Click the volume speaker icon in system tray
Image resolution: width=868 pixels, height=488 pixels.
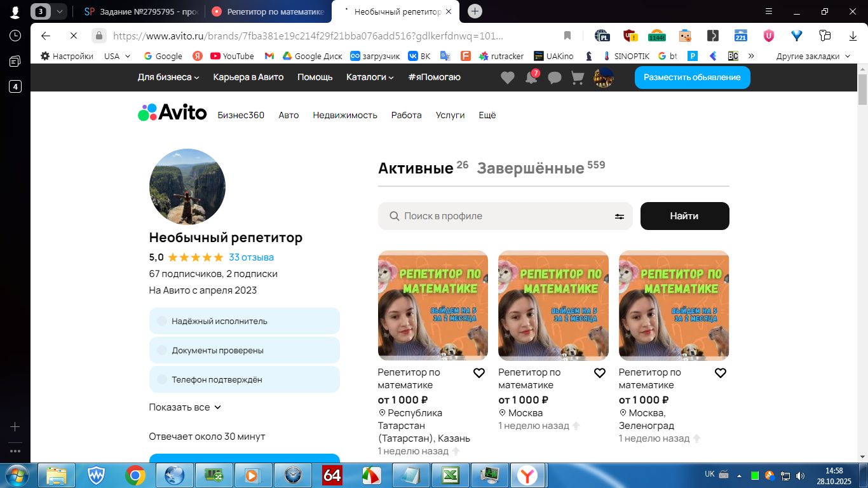801,475
